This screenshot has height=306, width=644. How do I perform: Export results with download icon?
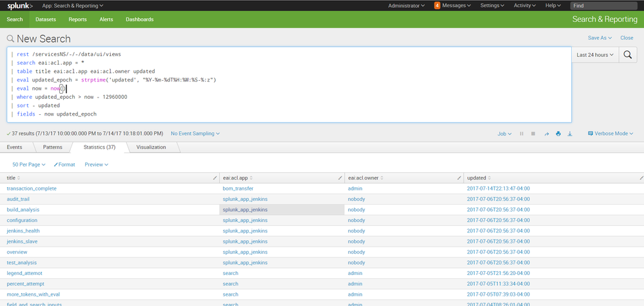(570, 134)
